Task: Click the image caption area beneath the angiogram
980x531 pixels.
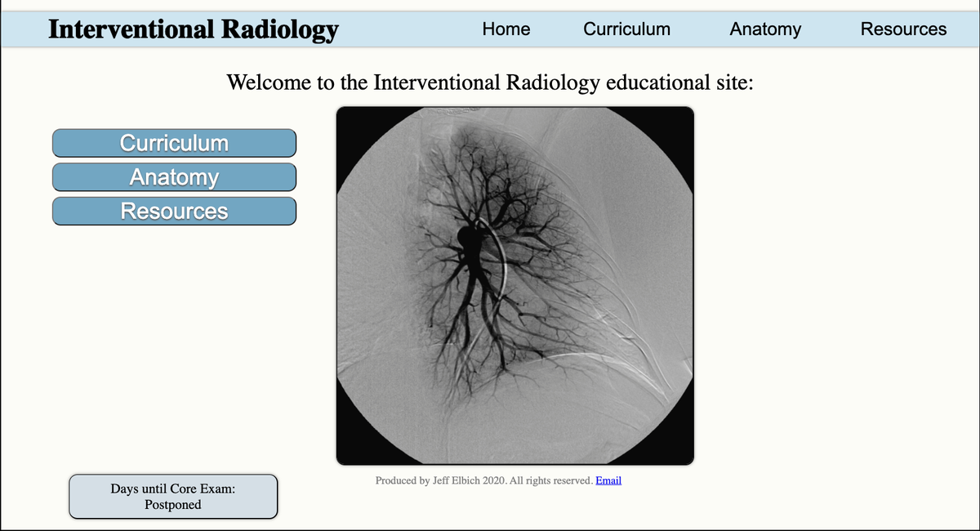Action: point(498,480)
